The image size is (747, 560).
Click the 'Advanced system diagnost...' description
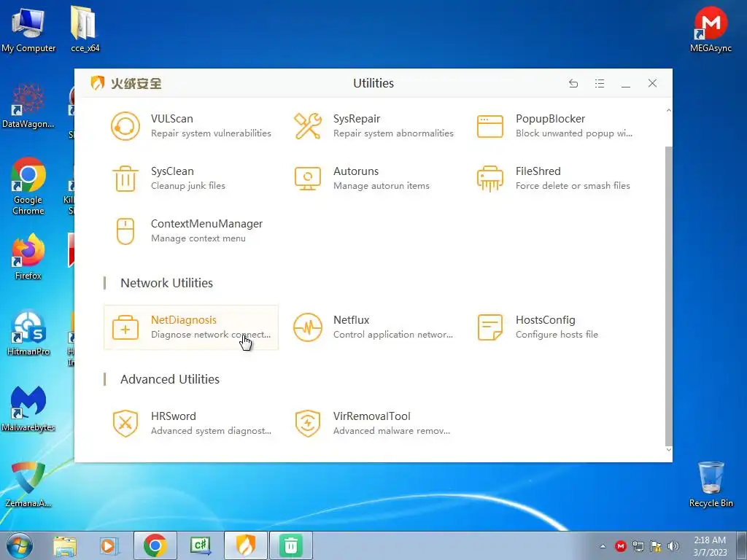tap(211, 431)
